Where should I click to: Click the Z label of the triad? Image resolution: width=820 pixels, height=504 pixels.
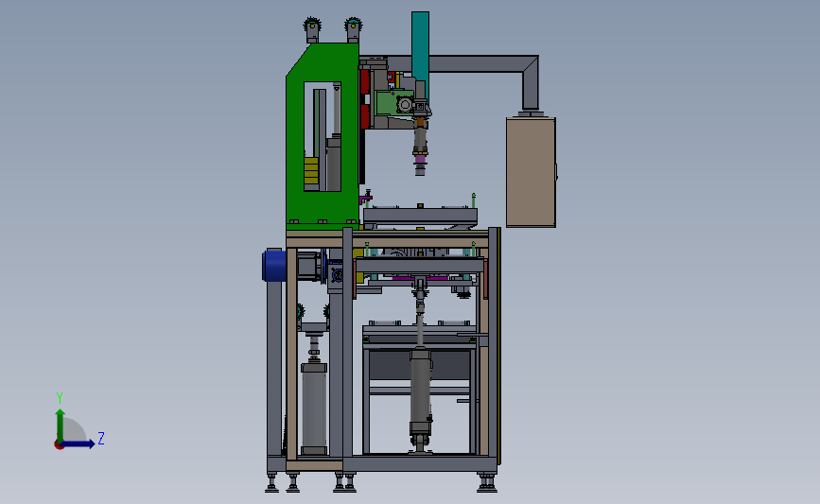[x=101, y=438]
